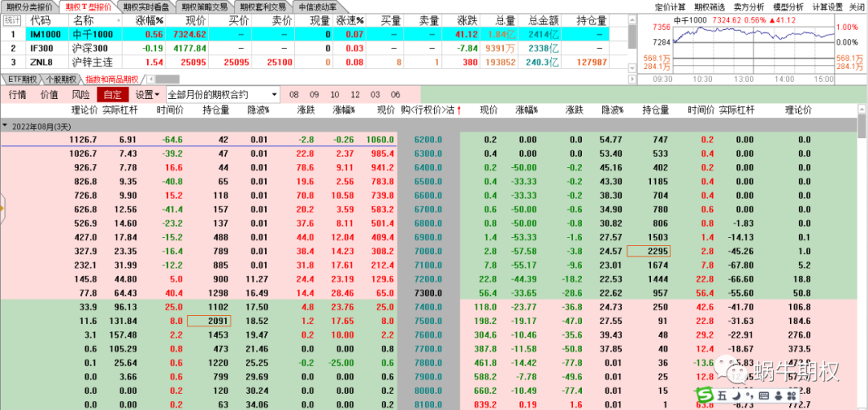
Task: Click the 自定 view button
Action: [112, 94]
